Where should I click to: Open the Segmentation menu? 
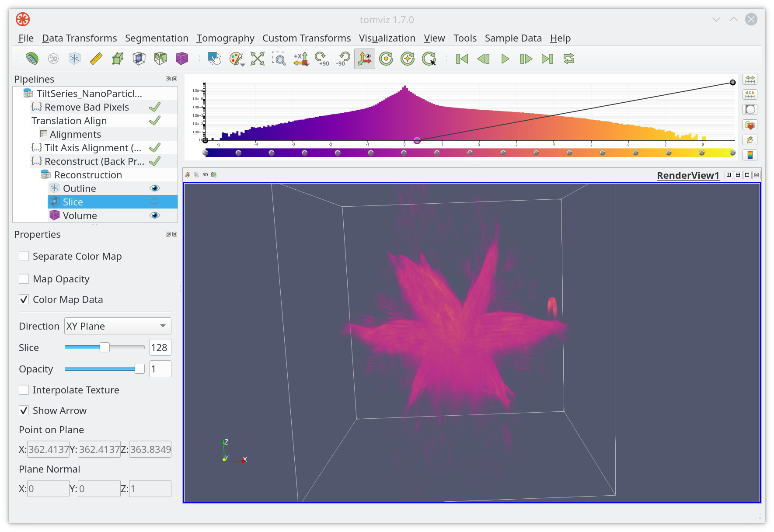(x=157, y=38)
